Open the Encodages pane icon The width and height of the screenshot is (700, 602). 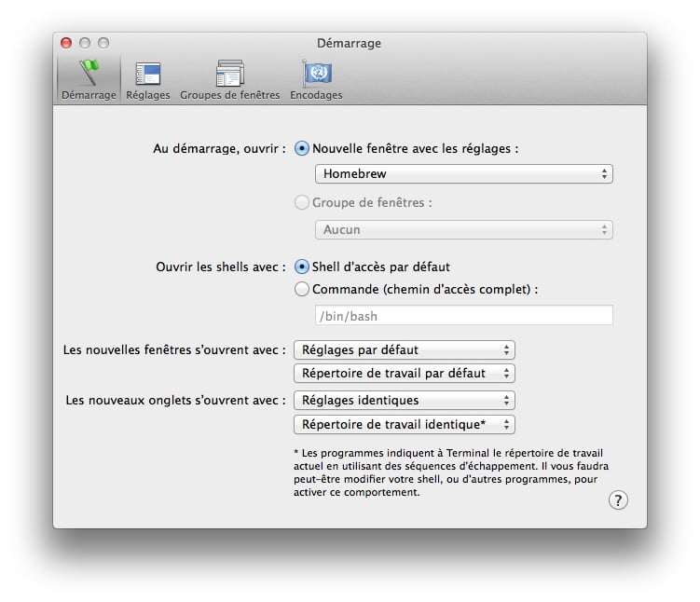(316, 79)
